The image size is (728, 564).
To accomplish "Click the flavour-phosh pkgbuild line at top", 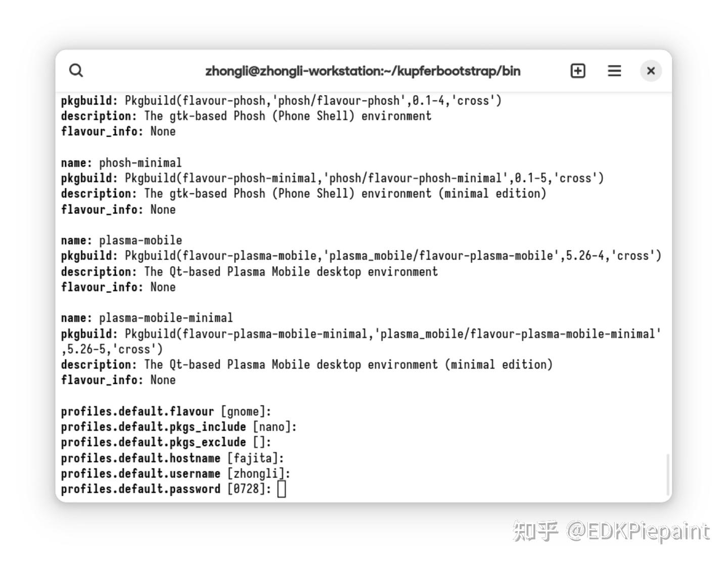I will pos(282,101).
